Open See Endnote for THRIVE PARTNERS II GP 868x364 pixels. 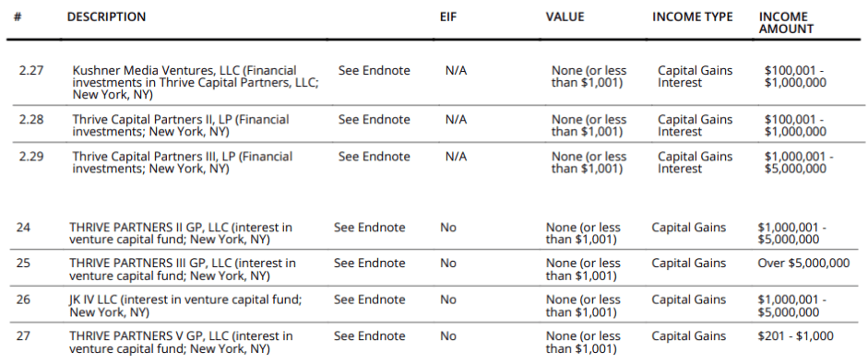coord(369,228)
